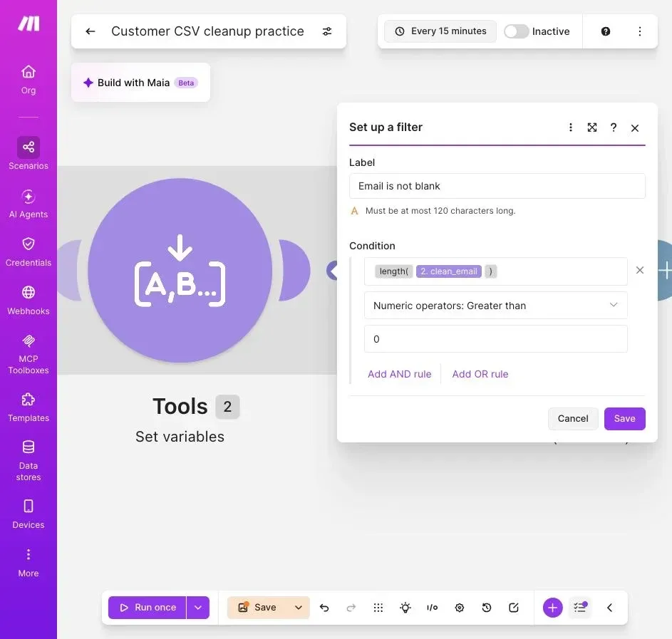Edit the Label field 'Email is not blank'

[497, 186]
